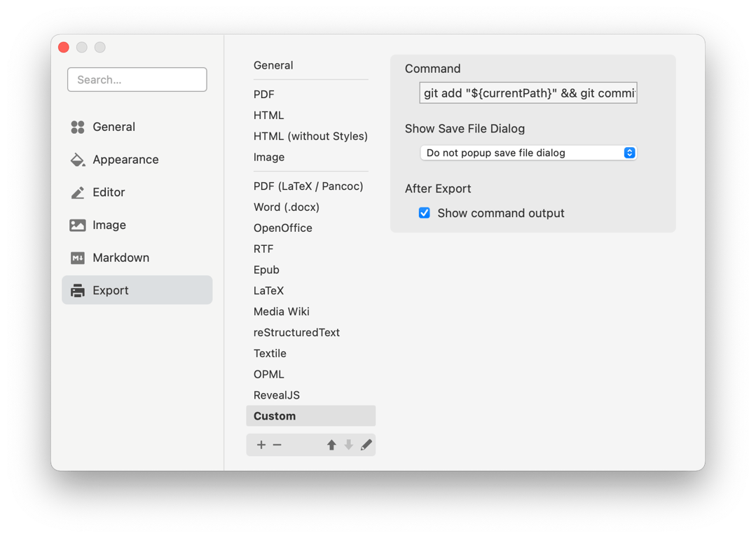Click the pencil icon to rename export item

pyautogui.click(x=366, y=445)
